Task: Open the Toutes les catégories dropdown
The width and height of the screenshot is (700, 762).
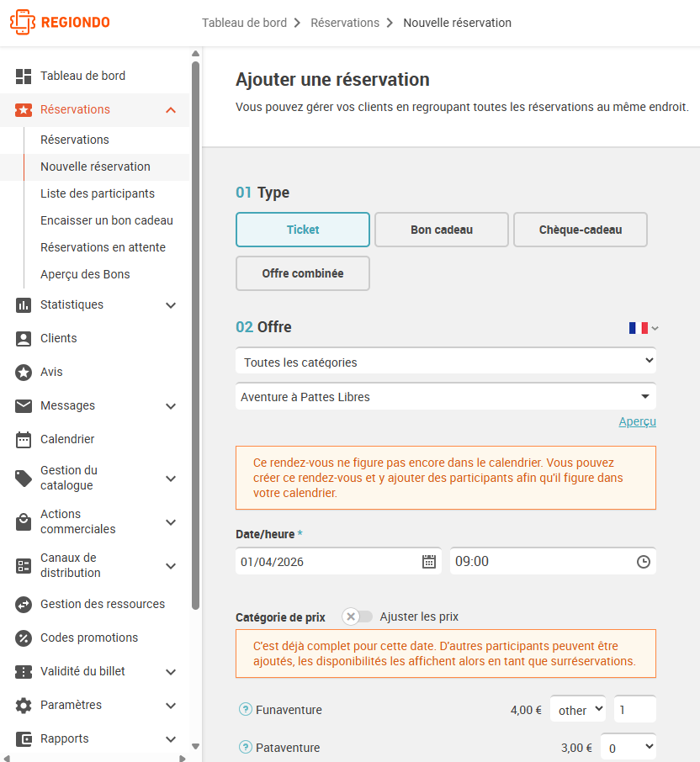Action: click(446, 361)
